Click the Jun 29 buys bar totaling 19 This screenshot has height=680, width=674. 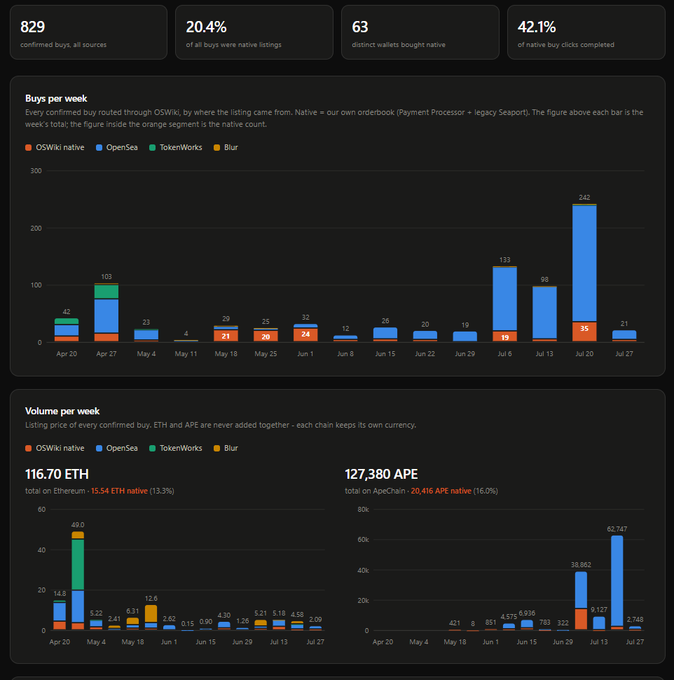(465, 337)
